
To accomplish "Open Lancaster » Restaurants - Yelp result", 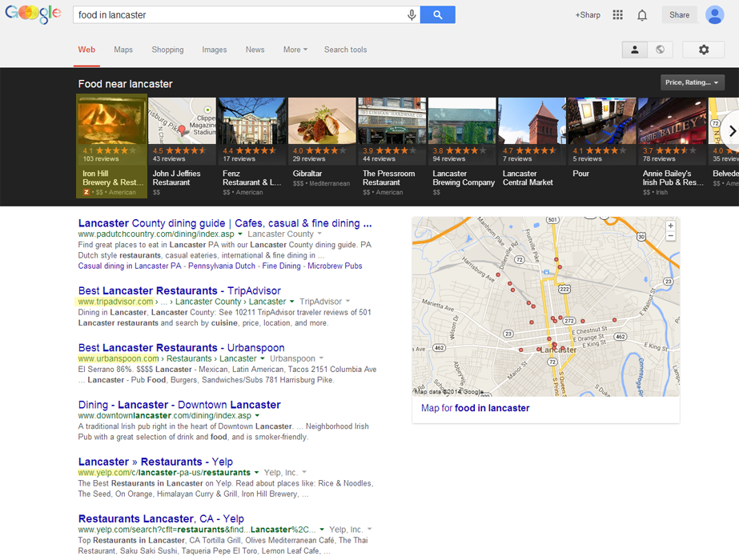I will [x=155, y=462].
